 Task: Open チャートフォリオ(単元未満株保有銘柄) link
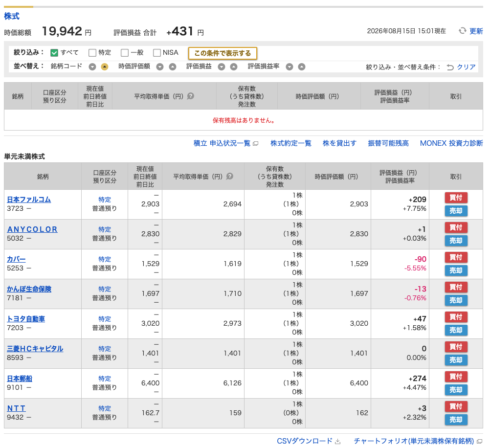414,441
